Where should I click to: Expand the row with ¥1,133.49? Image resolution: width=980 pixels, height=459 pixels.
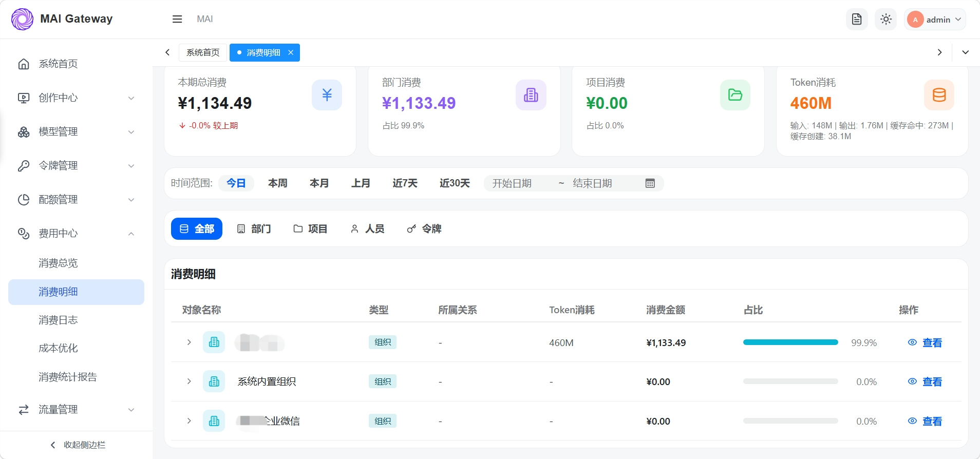[x=189, y=342]
